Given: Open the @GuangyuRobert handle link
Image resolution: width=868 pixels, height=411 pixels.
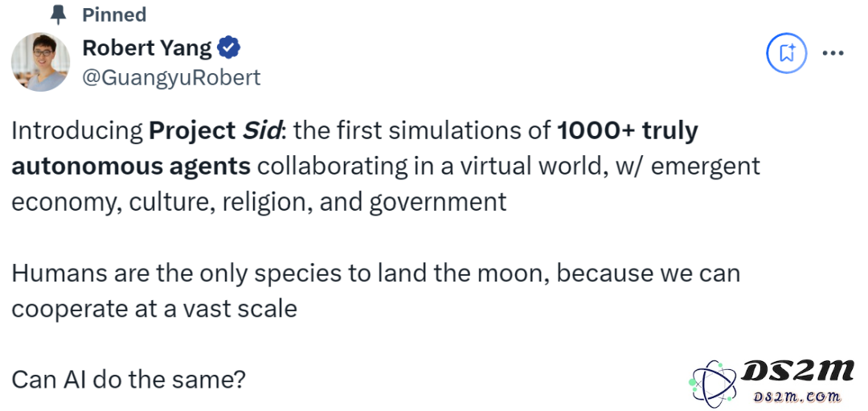Looking at the screenshot, I should pos(171,77).
